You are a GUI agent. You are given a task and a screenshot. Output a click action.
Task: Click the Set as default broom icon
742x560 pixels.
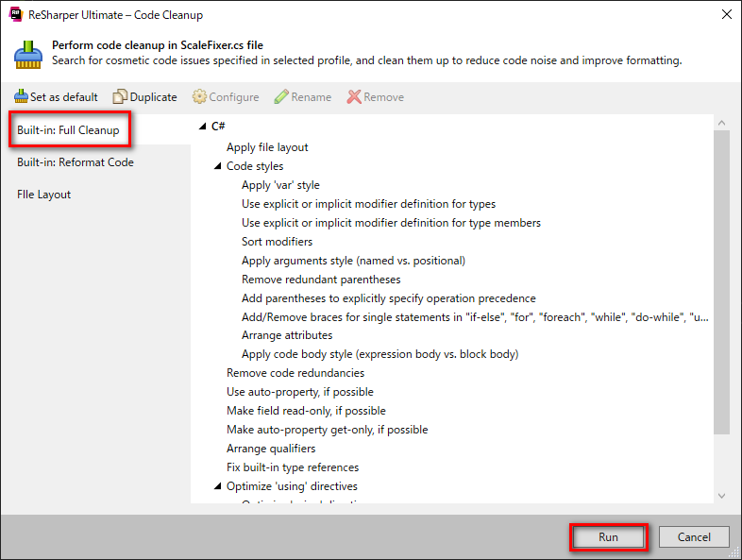pos(21,96)
